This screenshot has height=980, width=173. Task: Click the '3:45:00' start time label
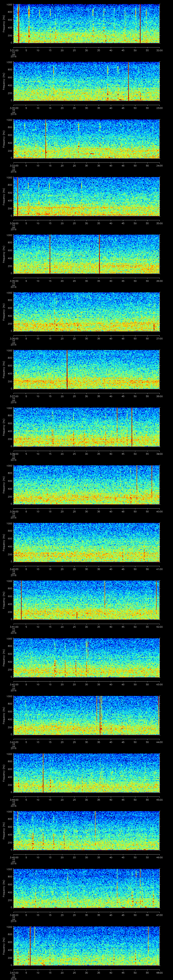pyautogui.click(x=14, y=857)
